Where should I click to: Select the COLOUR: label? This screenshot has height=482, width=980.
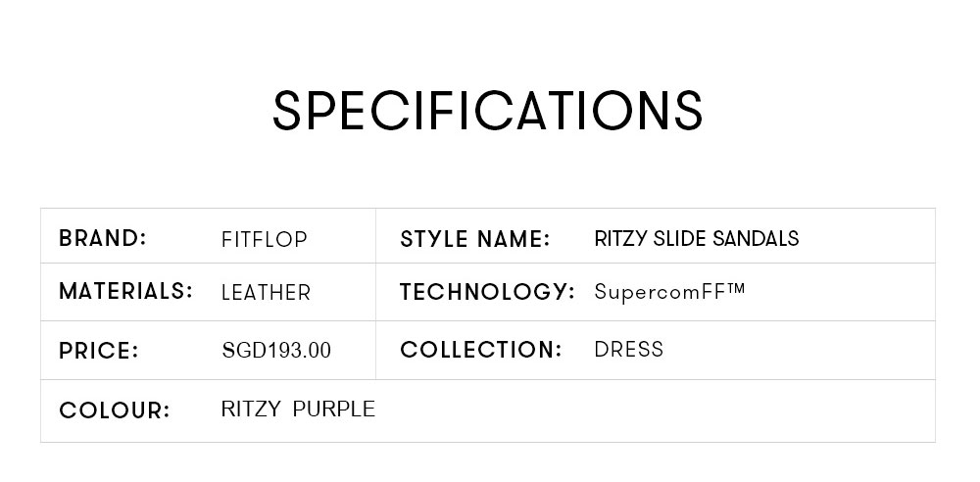tap(115, 410)
